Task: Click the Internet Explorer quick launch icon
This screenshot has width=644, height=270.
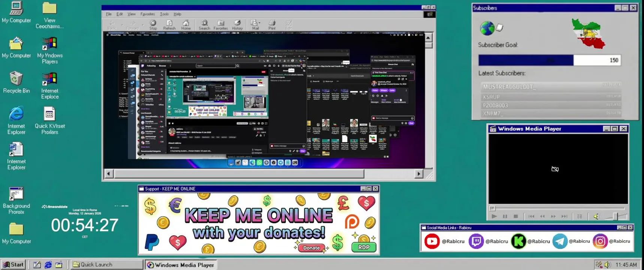Action: (48, 265)
